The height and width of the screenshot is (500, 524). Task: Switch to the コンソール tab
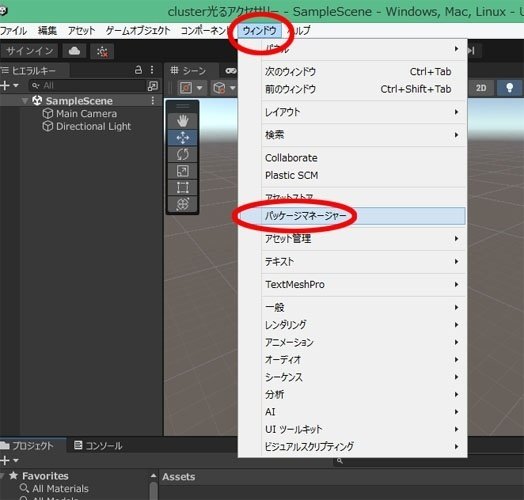pos(98,446)
